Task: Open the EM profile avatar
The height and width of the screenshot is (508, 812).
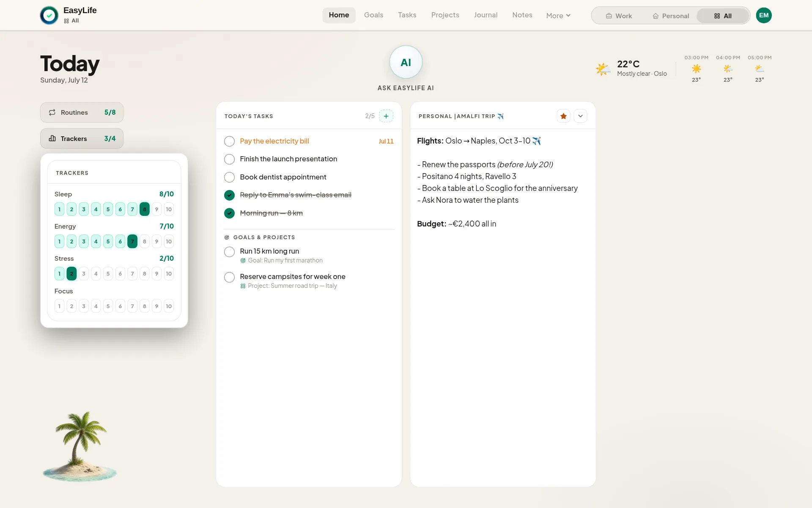Action: point(763,15)
